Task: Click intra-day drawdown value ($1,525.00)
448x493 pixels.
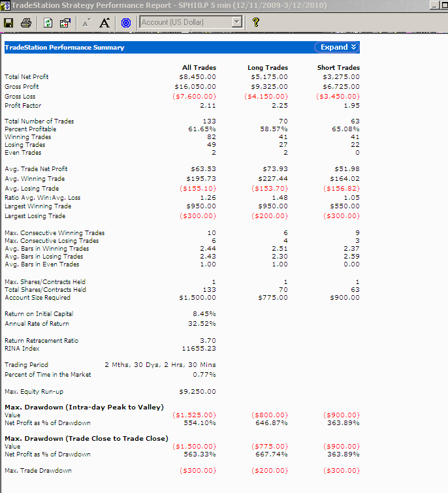Action: pos(195,415)
